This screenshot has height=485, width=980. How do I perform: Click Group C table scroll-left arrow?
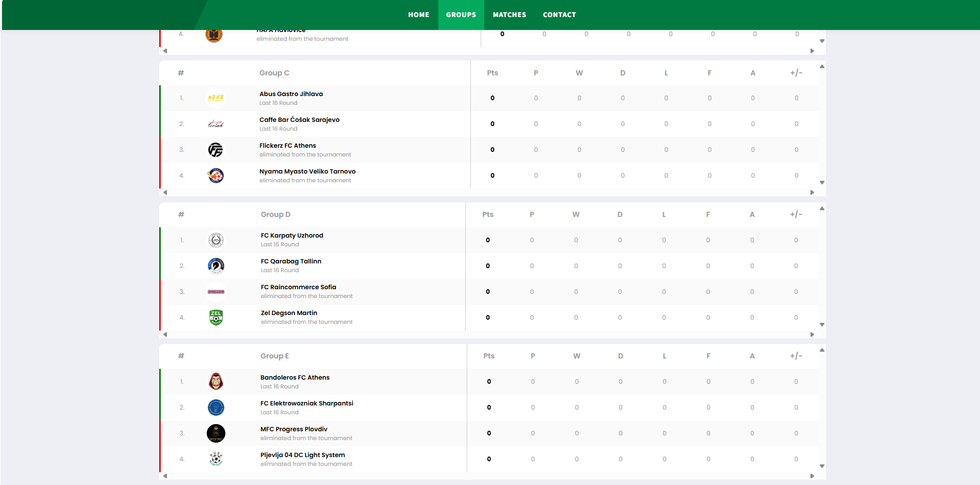coord(165,192)
